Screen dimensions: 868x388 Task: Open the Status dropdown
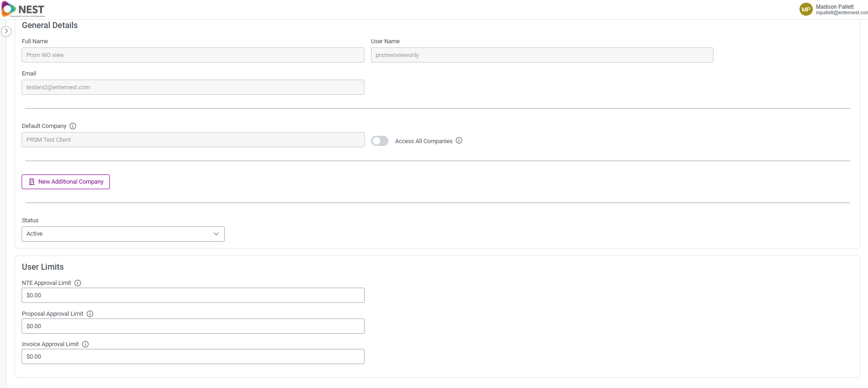pyautogui.click(x=123, y=234)
